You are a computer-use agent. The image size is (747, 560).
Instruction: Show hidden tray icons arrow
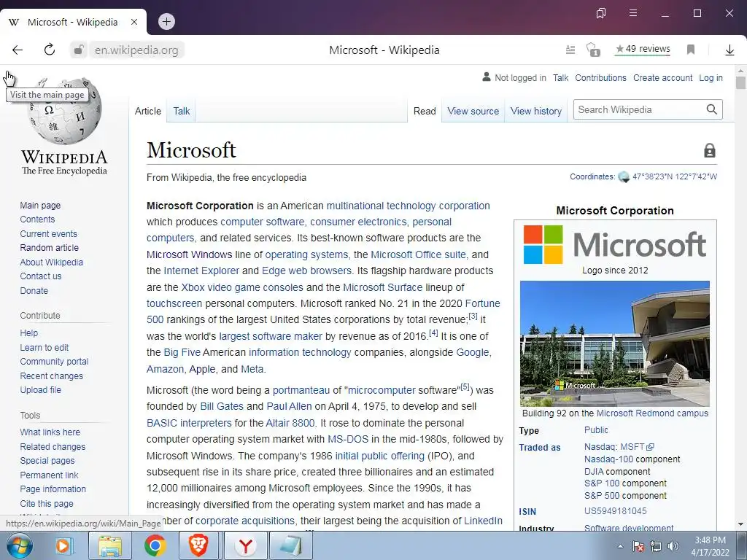click(620, 546)
